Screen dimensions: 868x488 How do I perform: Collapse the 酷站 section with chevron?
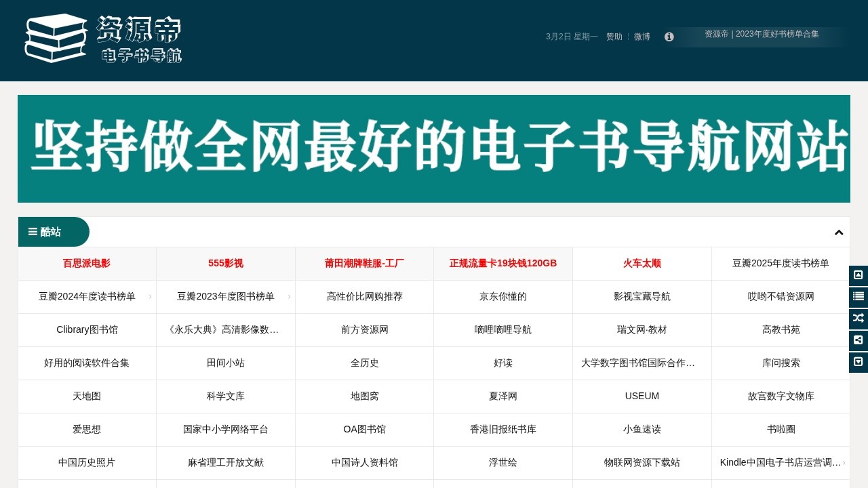click(839, 232)
